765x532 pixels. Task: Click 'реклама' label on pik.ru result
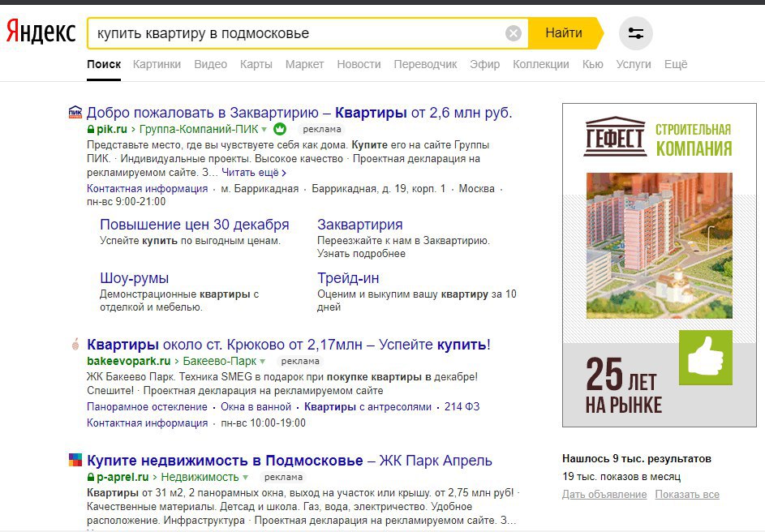pyautogui.click(x=322, y=129)
